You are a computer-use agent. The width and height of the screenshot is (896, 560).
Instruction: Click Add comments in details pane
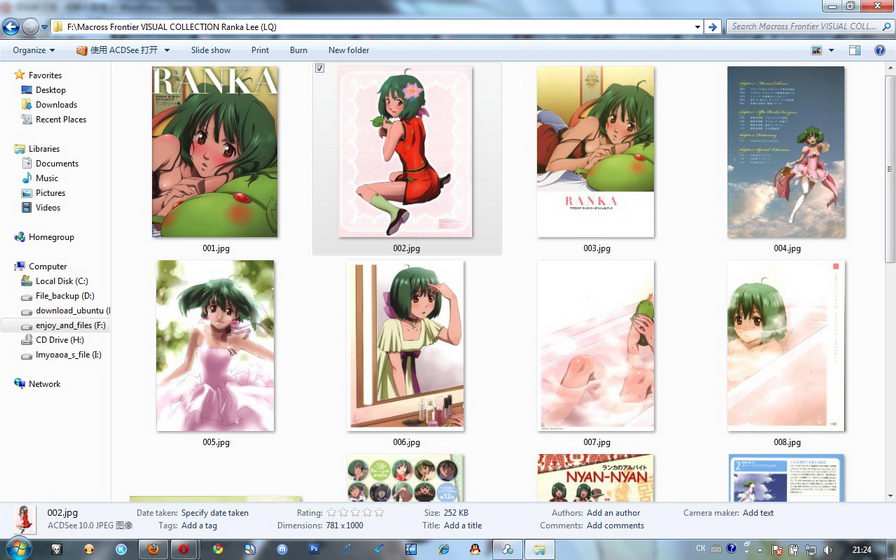615,526
